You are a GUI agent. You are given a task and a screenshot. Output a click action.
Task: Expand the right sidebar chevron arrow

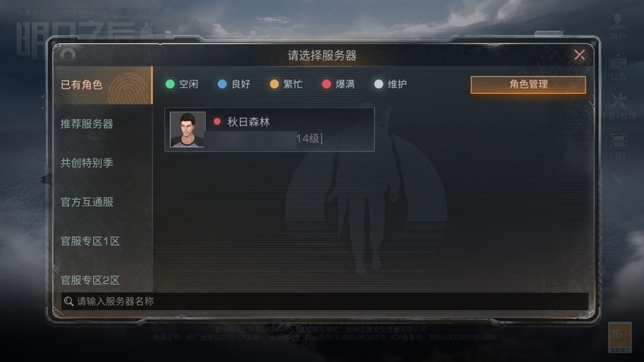coord(619,179)
